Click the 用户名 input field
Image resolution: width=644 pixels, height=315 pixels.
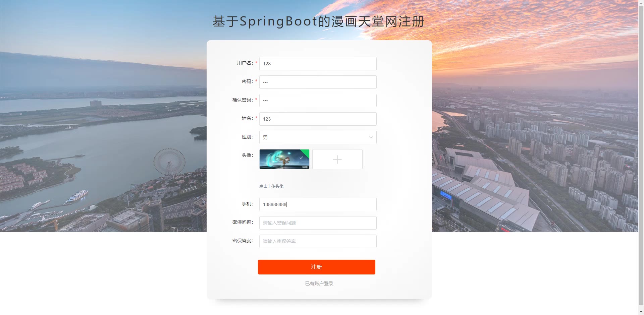pyautogui.click(x=318, y=64)
